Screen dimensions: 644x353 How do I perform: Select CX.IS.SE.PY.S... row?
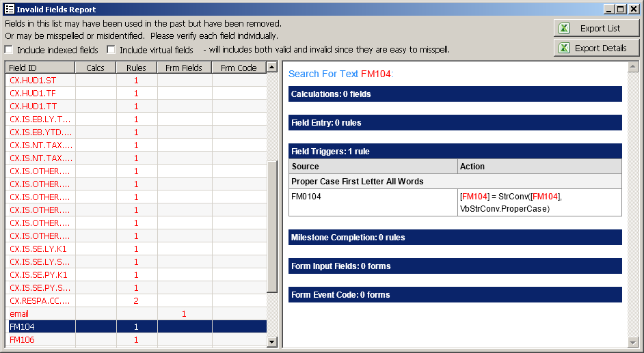point(136,288)
